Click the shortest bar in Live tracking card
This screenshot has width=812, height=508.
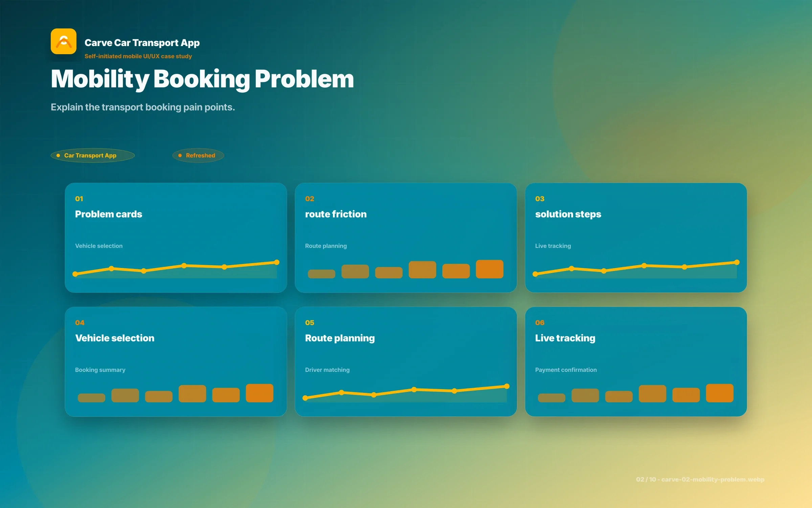click(x=551, y=398)
